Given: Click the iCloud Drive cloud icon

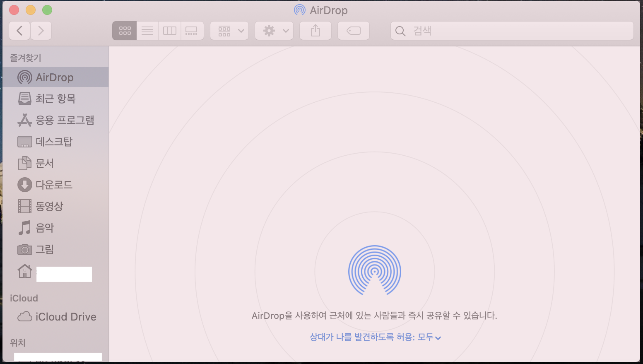Looking at the screenshot, I should click(25, 317).
